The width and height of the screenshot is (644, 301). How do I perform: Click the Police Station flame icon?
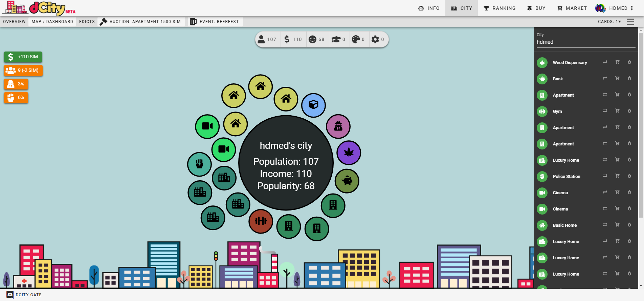tap(629, 176)
